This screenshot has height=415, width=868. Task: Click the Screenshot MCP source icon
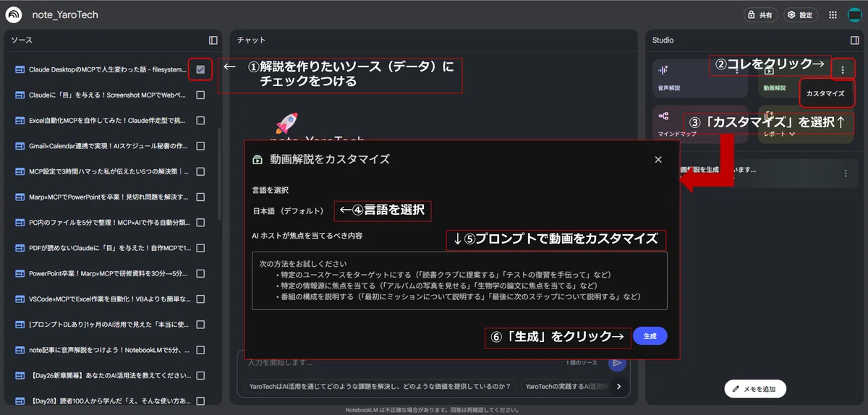tap(20, 95)
